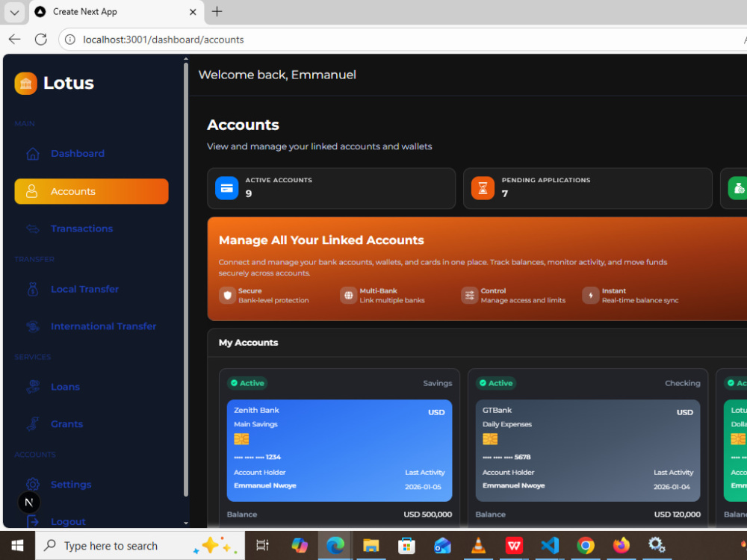Image resolution: width=747 pixels, height=560 pixels.
Task: Click the Instant lightning bolt icon
Action: coord(590,295)
